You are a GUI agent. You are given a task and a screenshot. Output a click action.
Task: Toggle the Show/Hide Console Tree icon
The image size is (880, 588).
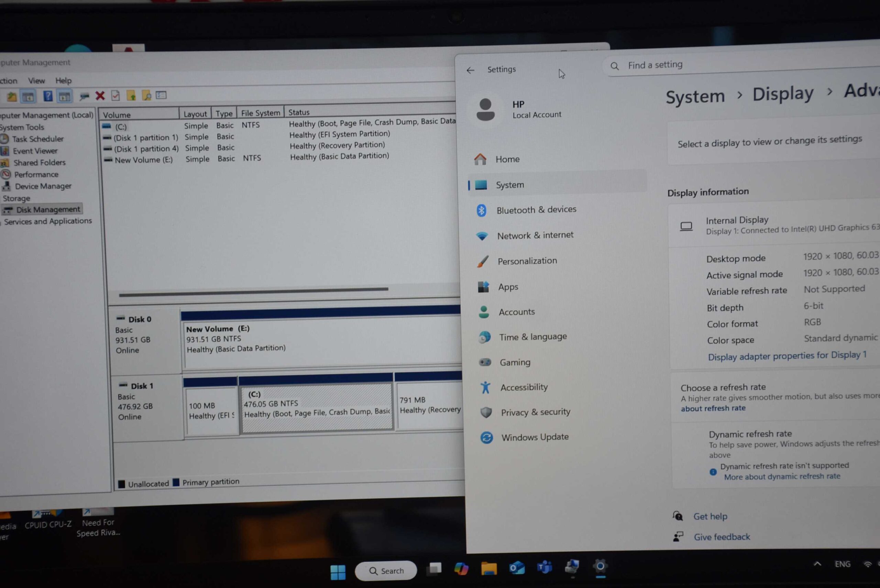click(x=28, y=97)
